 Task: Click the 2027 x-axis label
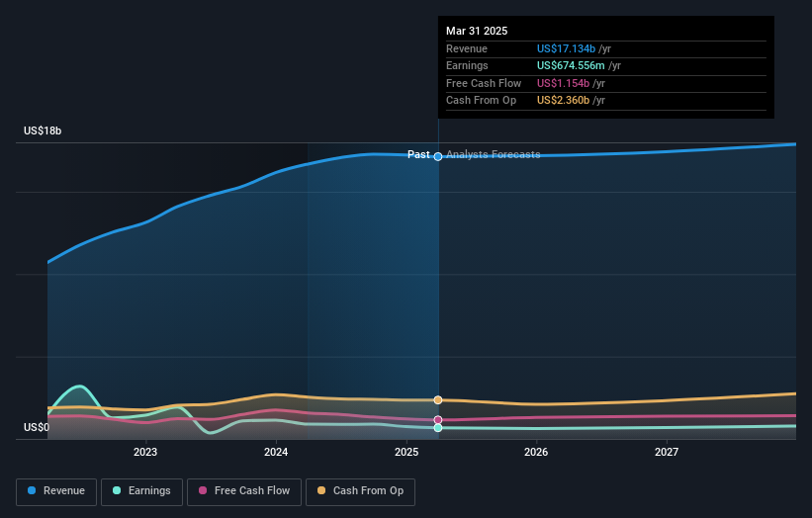(x=667, y=452)
